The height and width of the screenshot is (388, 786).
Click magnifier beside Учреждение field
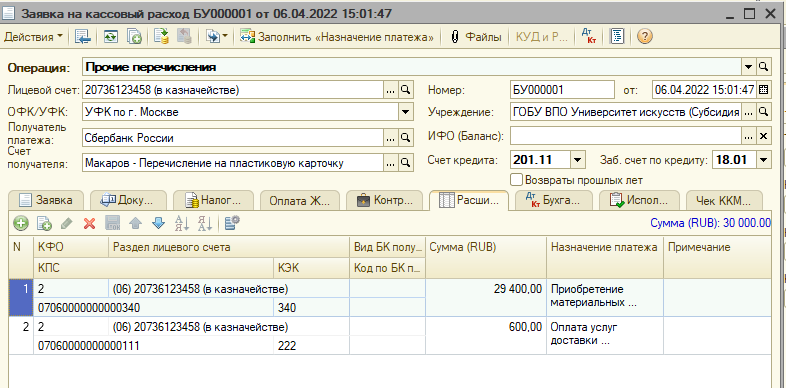[x=763, y=112]
